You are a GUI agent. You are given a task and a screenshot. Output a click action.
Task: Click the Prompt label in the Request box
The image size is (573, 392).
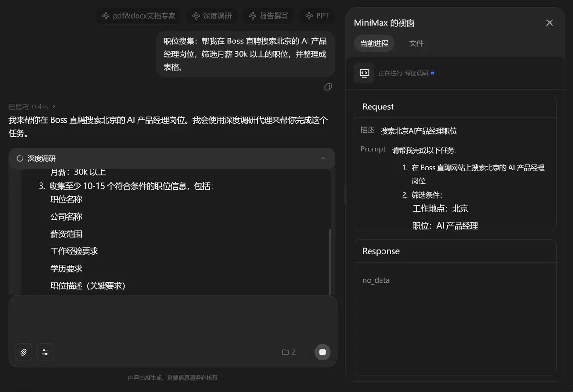pos(373,149)
